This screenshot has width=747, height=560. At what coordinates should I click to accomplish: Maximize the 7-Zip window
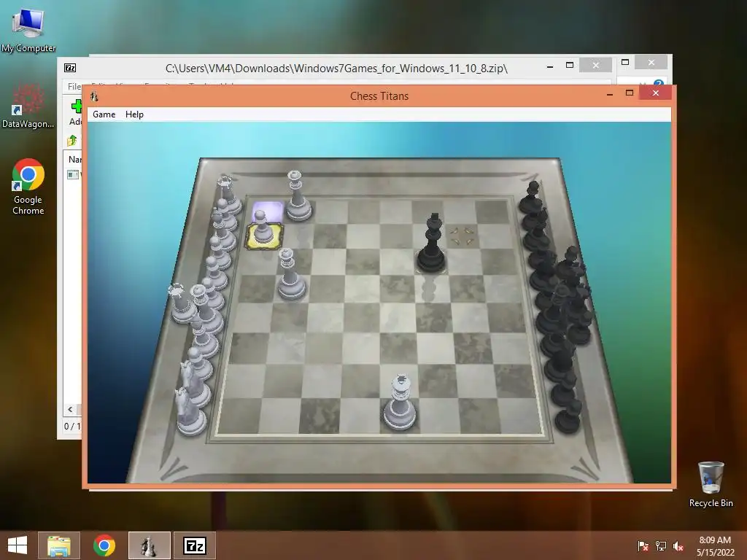click(570, 65)
